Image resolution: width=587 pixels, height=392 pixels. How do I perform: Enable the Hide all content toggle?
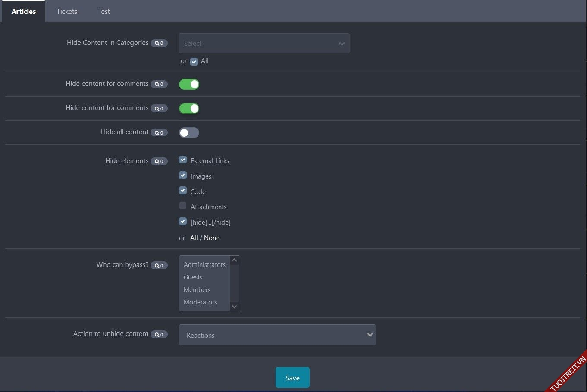189,133
